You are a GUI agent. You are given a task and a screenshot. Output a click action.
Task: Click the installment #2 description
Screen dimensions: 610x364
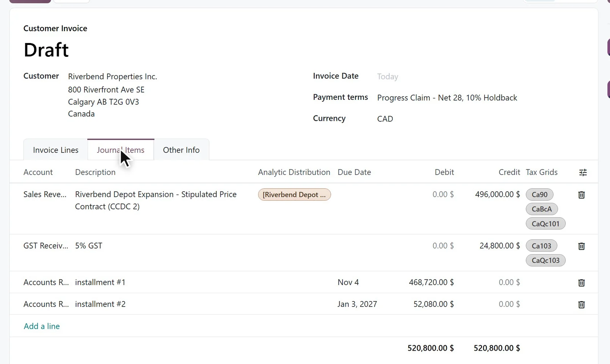click(x=100, y=304)
